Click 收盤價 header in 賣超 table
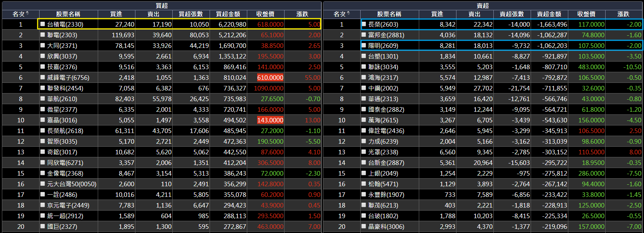This screenshot has width=644, height=233. pyautogui.click(x=587, y=14)
